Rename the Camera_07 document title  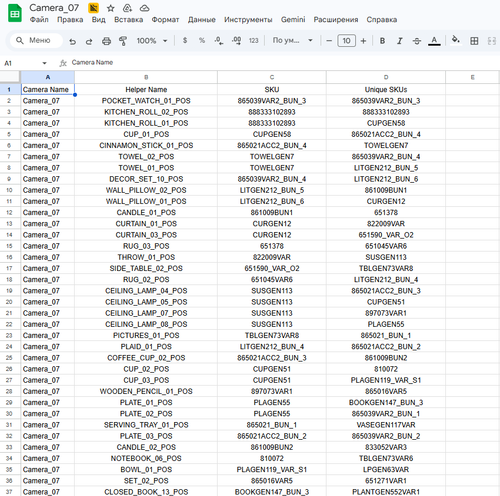click(54, 8)
